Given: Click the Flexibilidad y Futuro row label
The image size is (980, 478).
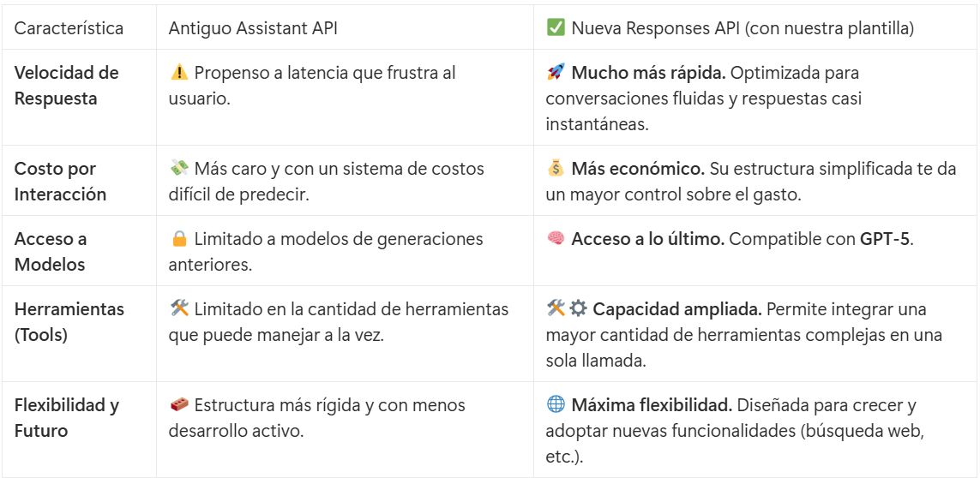Looking at the screenshot, I should [x=66, y=418].
